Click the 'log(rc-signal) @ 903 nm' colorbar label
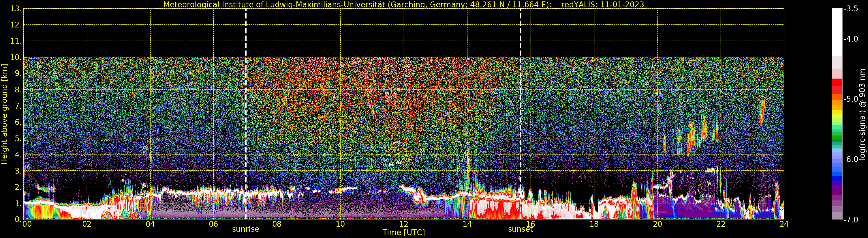Screen dimensions: 868x238 862,114
